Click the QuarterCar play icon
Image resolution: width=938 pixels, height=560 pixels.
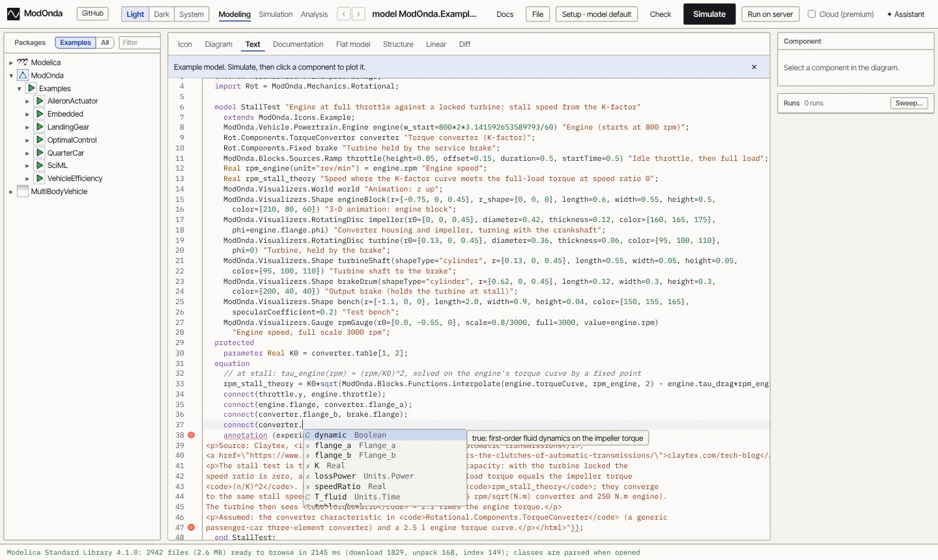pyautogui.click(x=40, y=152)
